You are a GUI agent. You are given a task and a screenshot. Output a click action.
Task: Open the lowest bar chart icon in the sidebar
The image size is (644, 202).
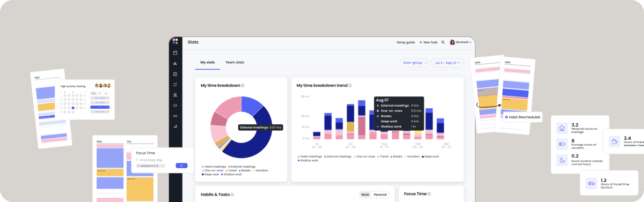tap(175, 126)
